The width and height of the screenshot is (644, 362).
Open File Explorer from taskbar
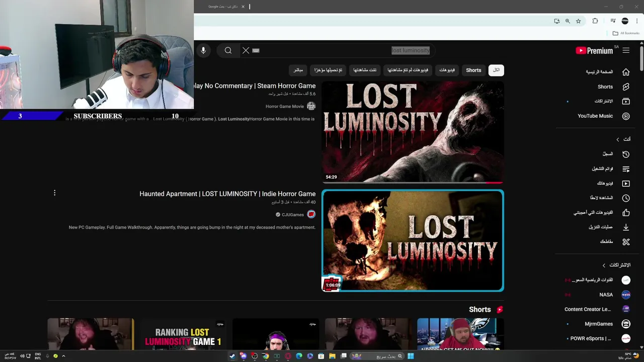[x=332, y=356]
